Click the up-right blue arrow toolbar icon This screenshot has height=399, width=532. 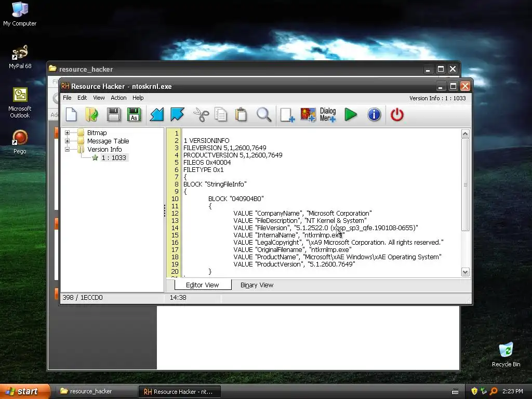[x=178, y=115]
